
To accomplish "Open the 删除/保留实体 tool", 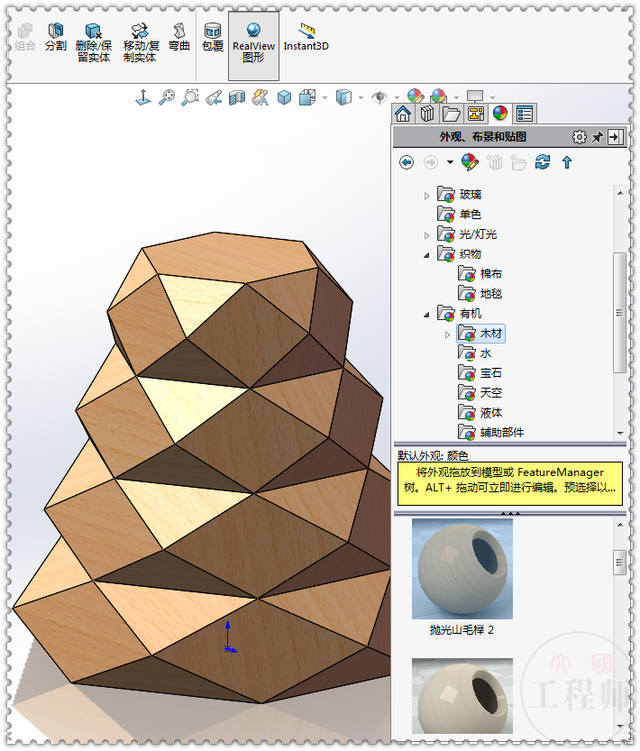I will 93,43.
